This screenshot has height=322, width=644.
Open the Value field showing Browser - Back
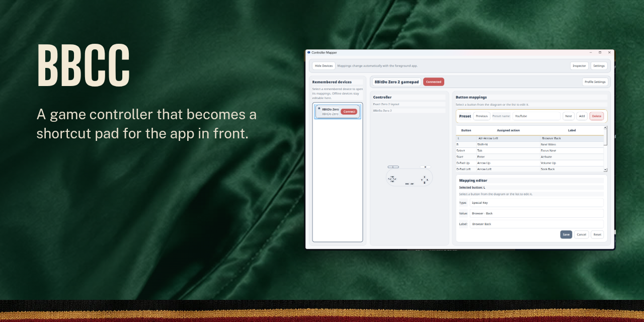536,213
